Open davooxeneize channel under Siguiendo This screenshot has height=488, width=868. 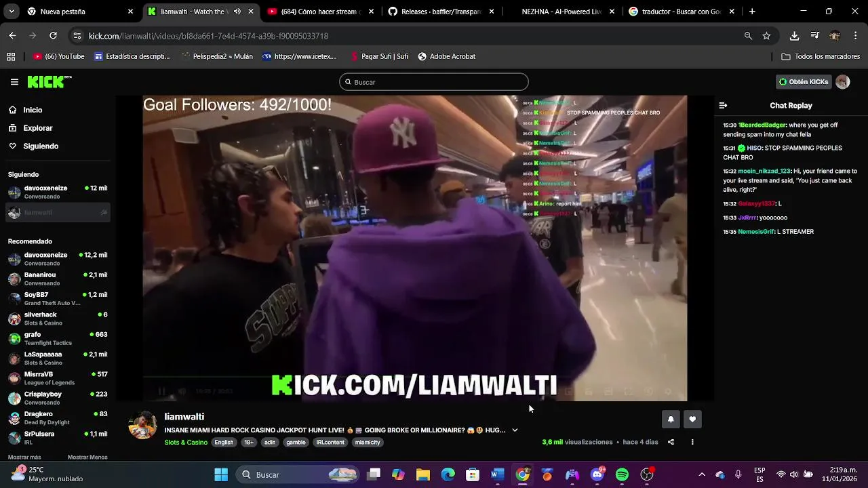coord(58,192)
